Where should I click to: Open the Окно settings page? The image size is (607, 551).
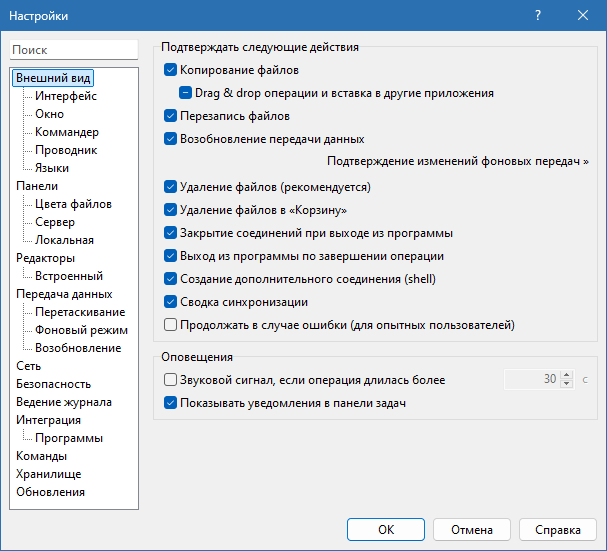click(x=50, y=114)
